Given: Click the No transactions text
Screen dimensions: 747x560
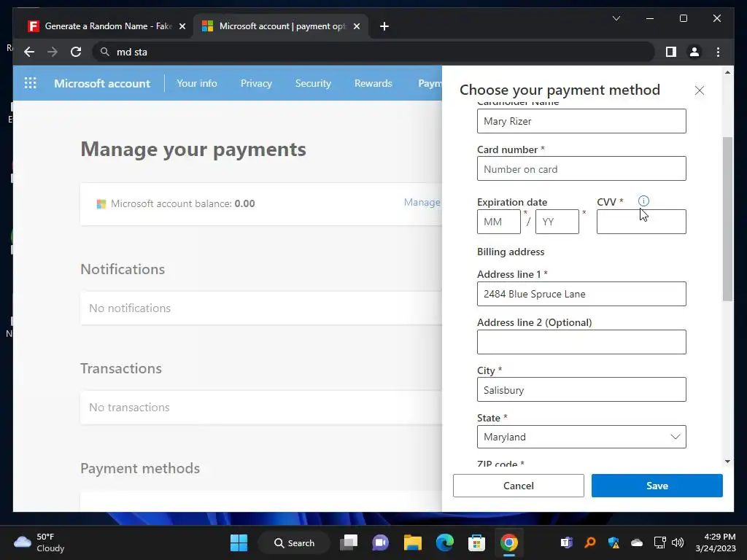Looking at the screenshot, I should coord(129,407).
